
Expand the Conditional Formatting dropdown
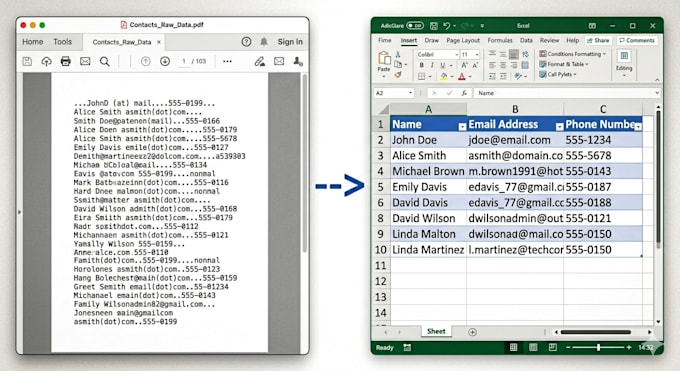pos(604,54)
